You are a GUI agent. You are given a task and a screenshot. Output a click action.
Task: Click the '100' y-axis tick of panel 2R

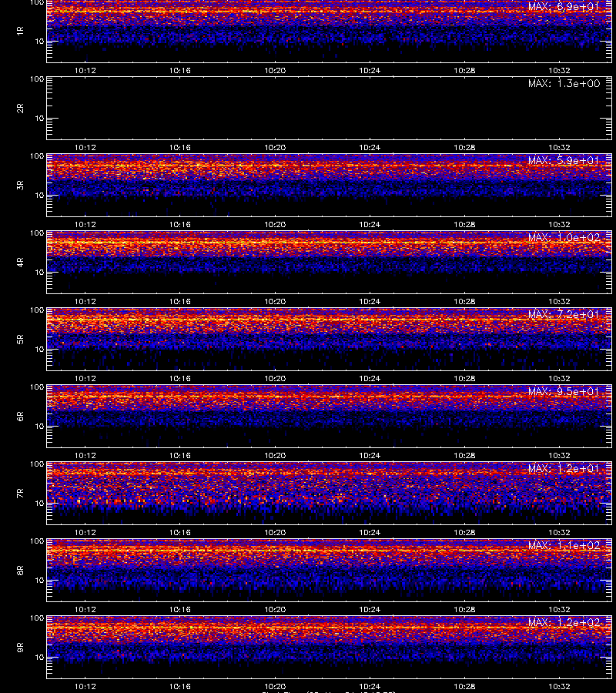click(x=37, y=79)
